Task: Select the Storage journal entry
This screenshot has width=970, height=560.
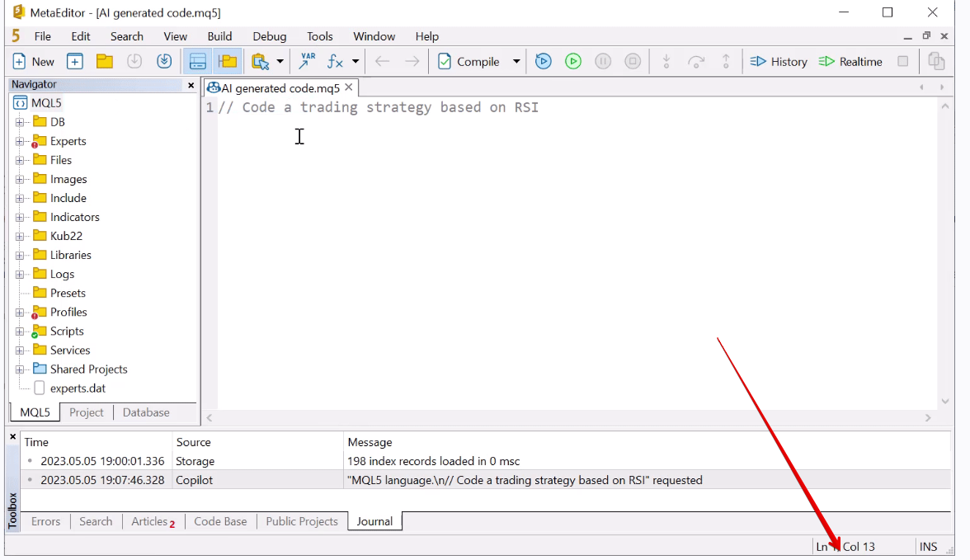Action: (x=486, y=462)
